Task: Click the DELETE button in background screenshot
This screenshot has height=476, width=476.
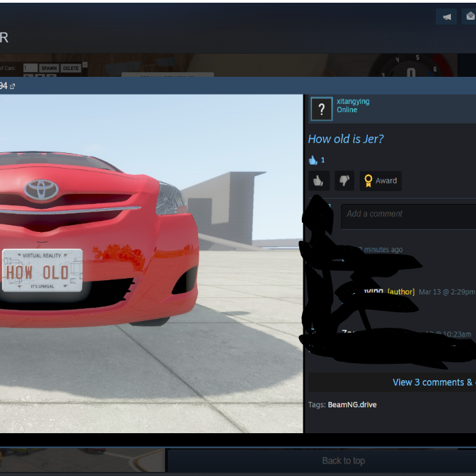Action: (71, 68)
